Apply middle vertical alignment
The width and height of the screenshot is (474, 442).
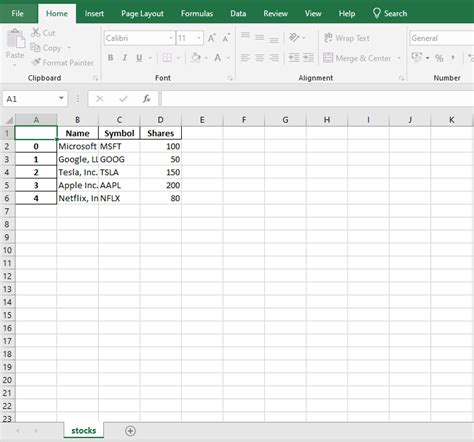tap(260, 38)
